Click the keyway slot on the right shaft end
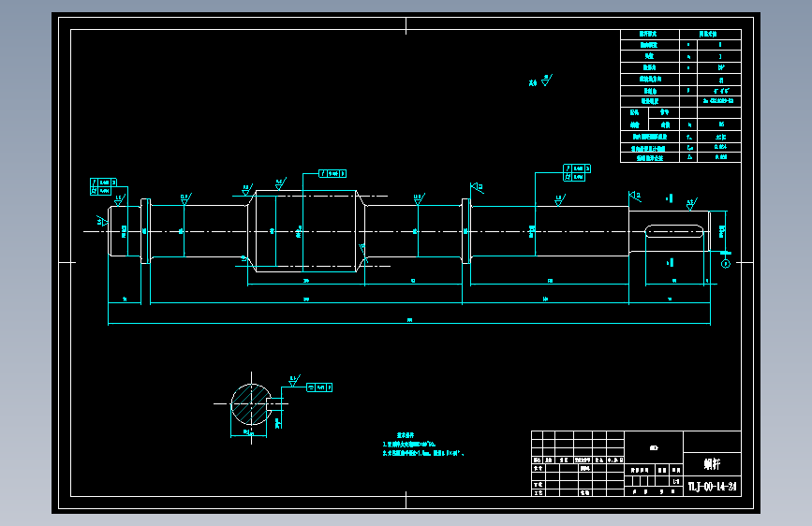The image size is (812, 526). tap(674, 231)
